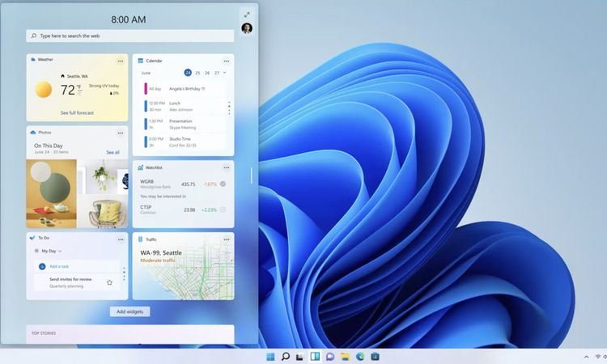Select date 25 in the Calendar widget

197,73
